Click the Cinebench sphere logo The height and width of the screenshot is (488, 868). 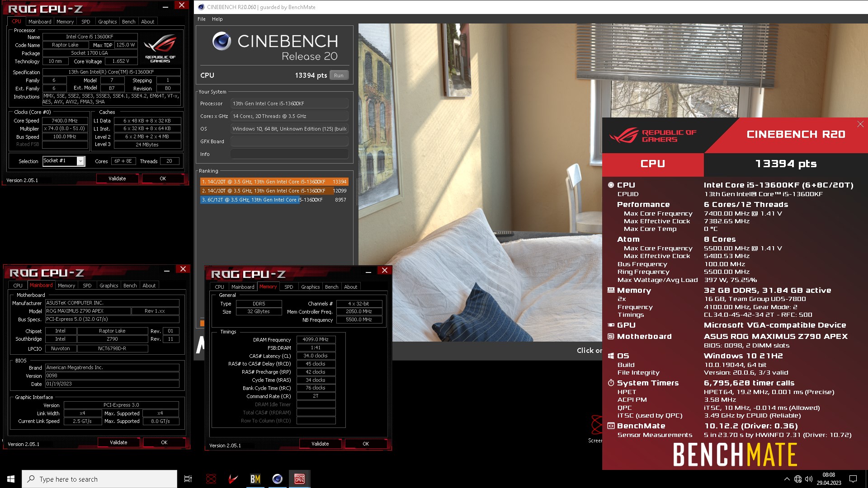point(222,41)
